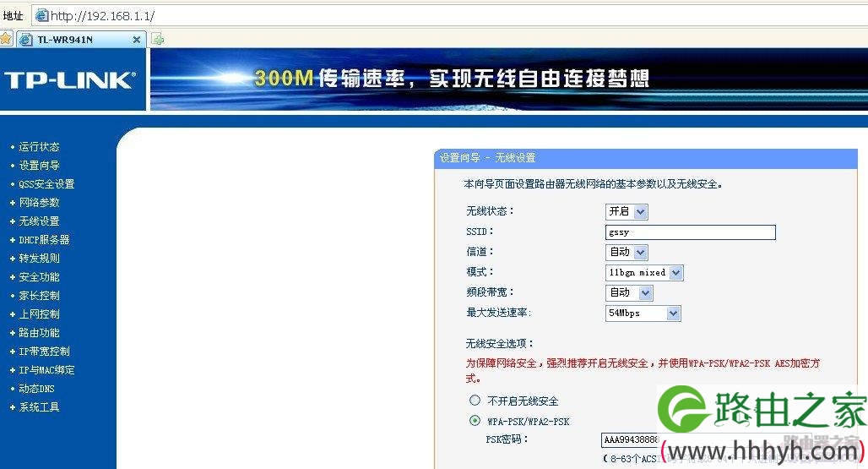Open the 最大发送速率 dropdown showing 54Mbps
868x469 pixels.
pos(643,313)
